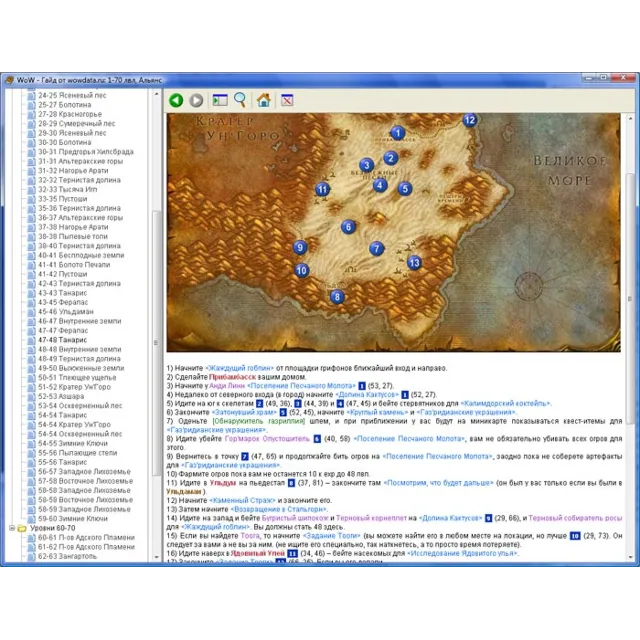This screenshot has height=640, width=640.
Task: Click the app icon in the title bar
Action: (x=9, y=80)
